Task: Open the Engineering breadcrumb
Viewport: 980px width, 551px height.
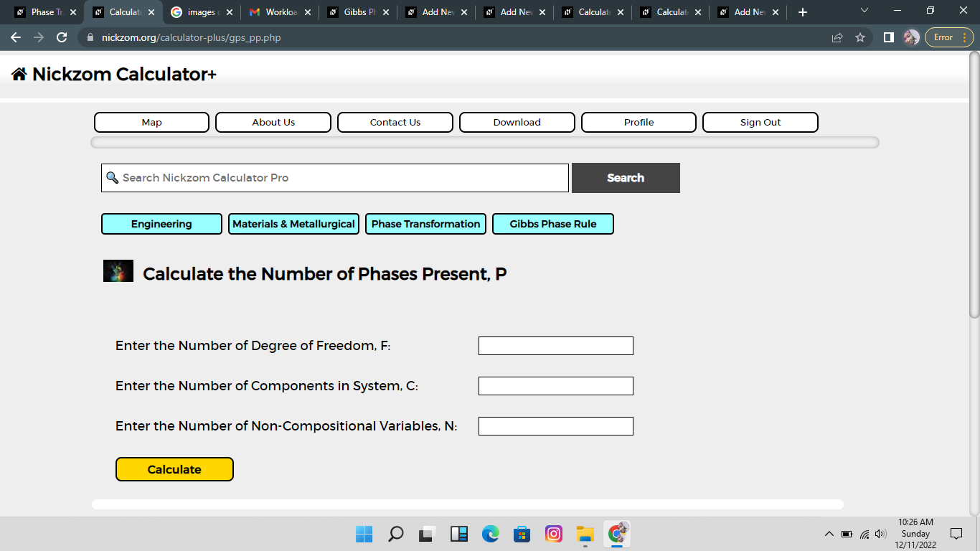Action: pos(161,224)
